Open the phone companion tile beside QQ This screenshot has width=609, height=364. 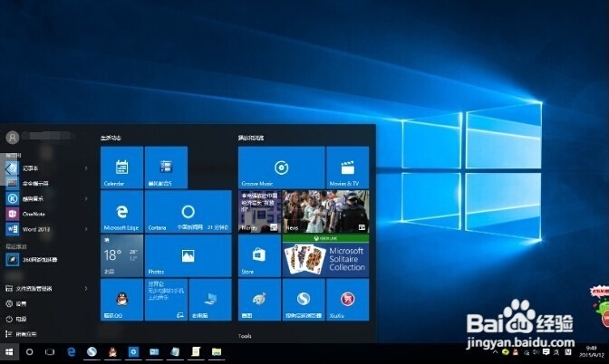click(x=166, y=300)
